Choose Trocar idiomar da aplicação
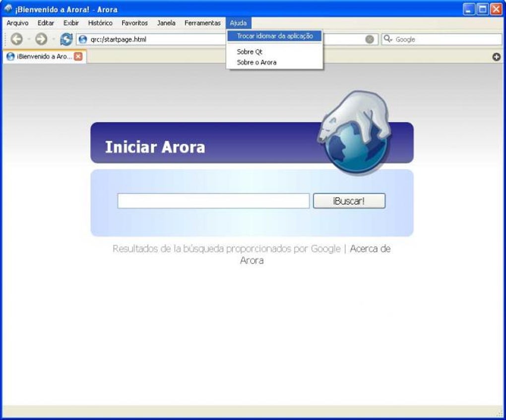The width and height of the screenshot is (506, 420). tap(275, 36)
